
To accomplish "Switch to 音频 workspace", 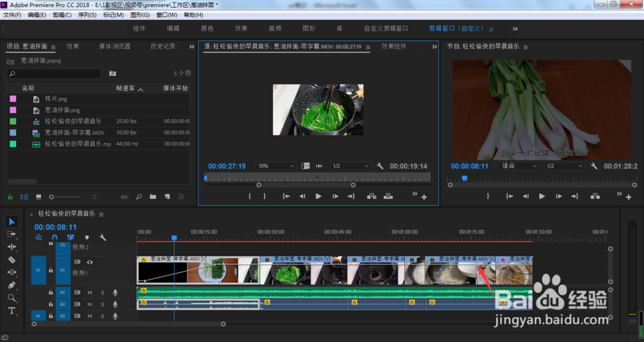I will [x=275, y=28].
